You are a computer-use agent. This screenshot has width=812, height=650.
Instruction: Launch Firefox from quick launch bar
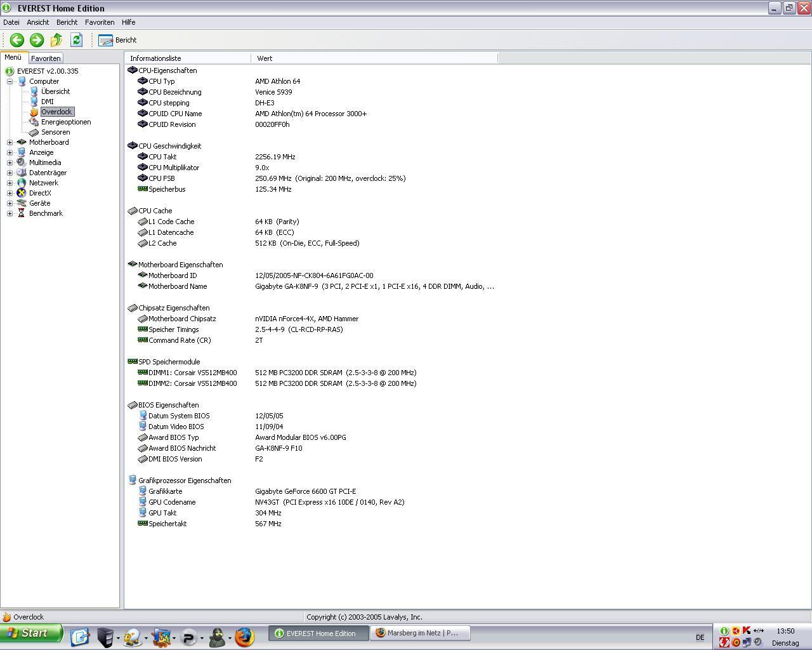[244, 637]
